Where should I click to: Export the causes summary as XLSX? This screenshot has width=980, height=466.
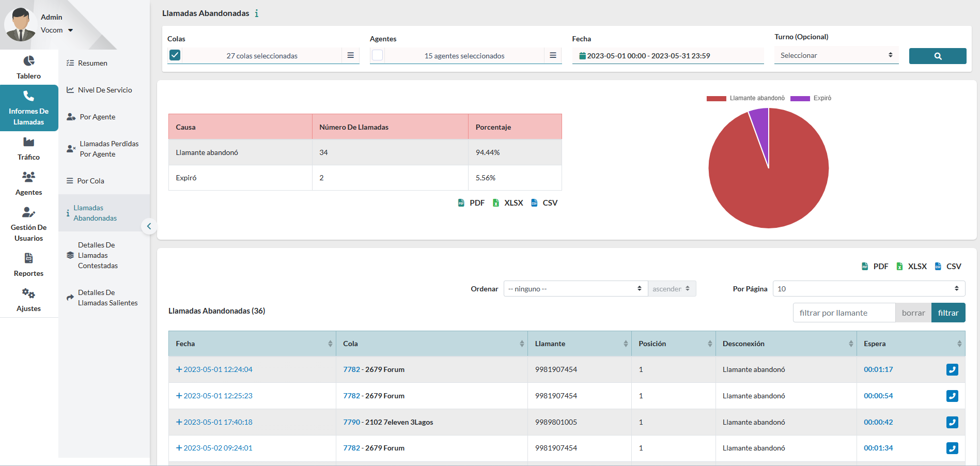click(x=508, y=203)
